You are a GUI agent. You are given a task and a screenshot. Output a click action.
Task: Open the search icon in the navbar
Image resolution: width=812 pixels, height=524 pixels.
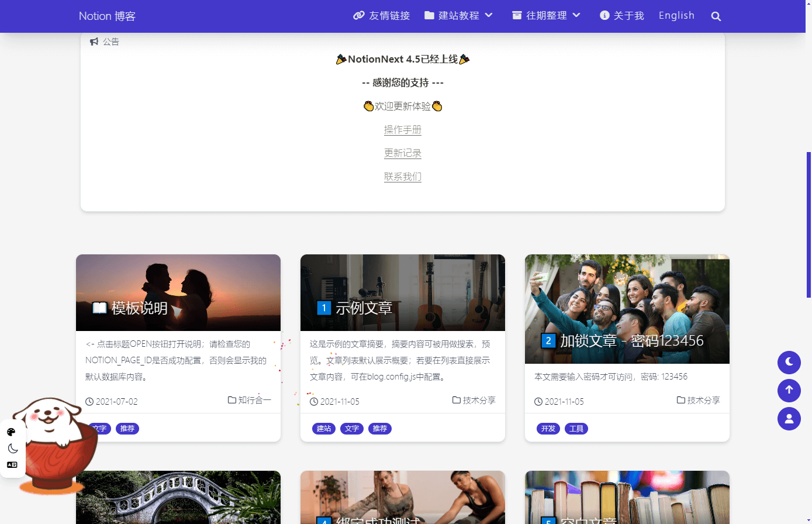[716, 16]
